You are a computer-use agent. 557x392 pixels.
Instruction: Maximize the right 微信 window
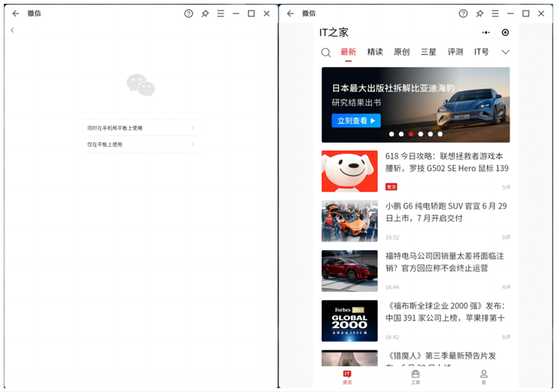pos(526,13)
